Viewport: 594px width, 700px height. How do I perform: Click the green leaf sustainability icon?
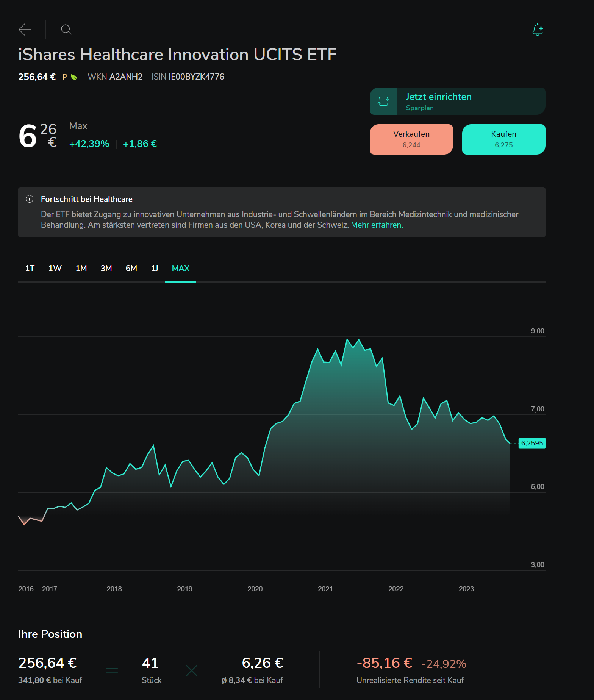point(74,77)
